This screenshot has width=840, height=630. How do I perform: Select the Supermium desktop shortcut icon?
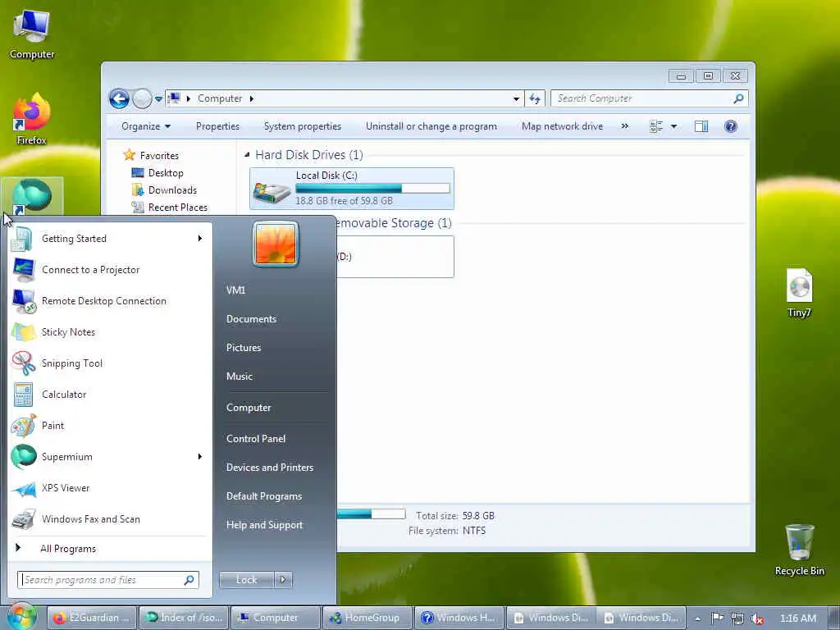coord(32,196)
